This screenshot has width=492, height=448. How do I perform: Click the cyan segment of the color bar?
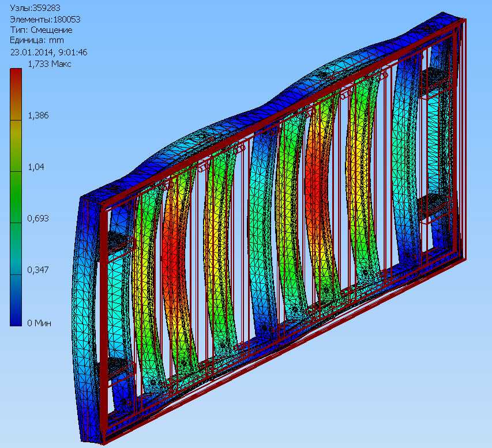[16, 249]
